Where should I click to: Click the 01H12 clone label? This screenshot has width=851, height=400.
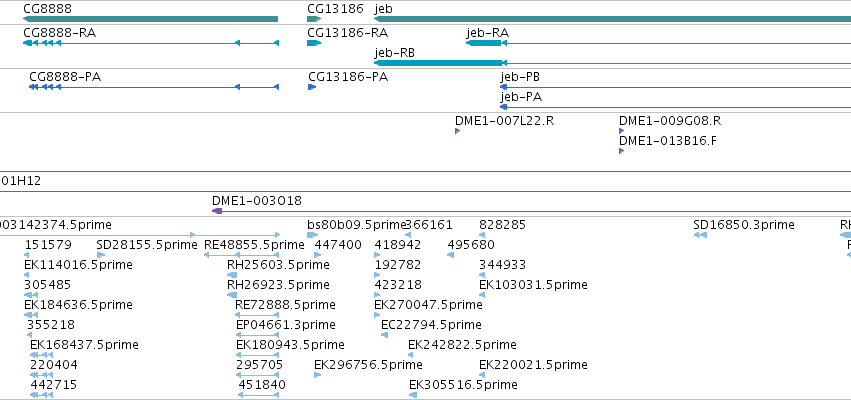point(21,181)
